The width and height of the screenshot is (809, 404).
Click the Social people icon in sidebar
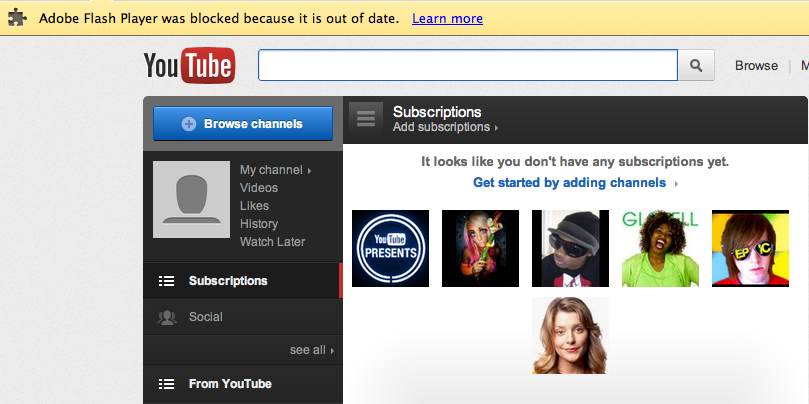pos(167,317)
